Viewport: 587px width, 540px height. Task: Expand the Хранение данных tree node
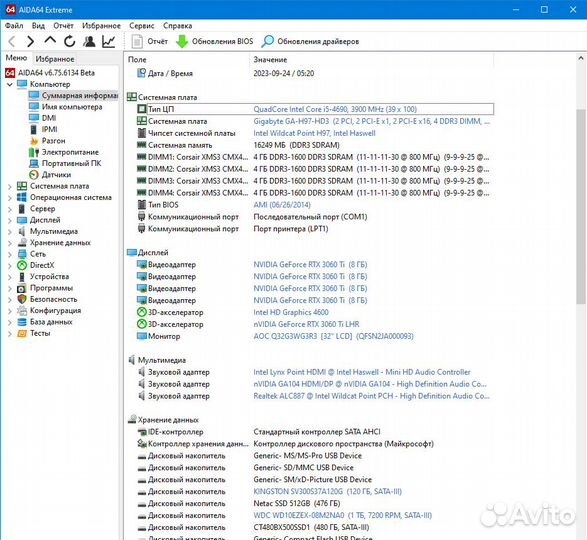click(x=10, y=243)
